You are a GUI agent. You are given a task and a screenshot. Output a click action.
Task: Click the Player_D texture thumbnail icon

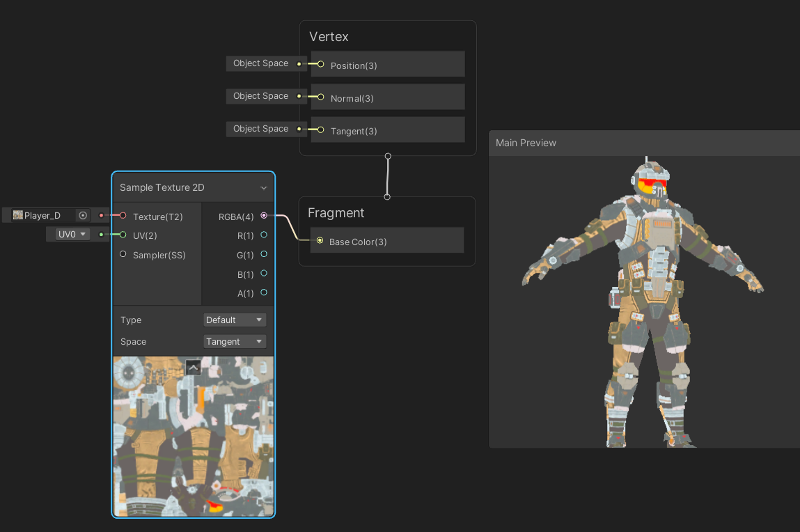click(x=18, y=215)
